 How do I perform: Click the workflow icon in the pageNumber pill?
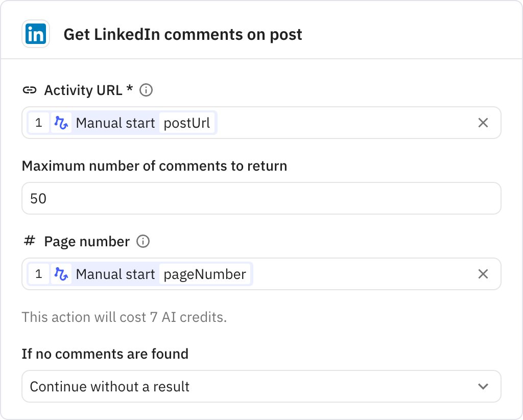click(x=61, y=274)
